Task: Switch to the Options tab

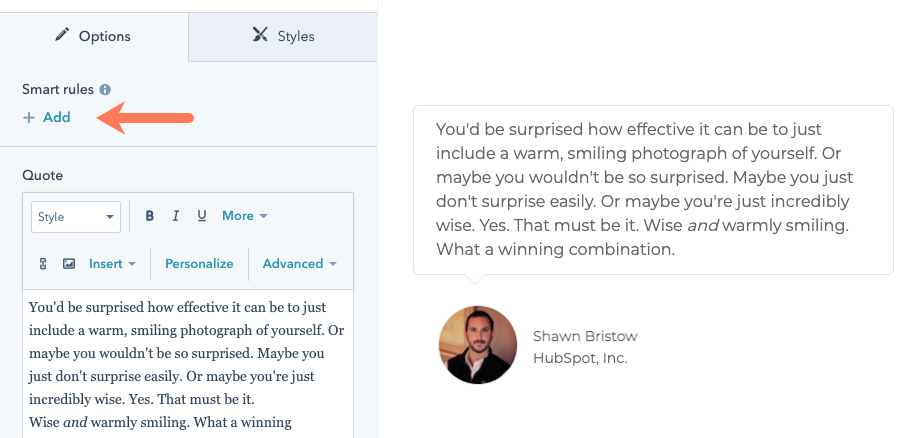Action: point(94,36)
